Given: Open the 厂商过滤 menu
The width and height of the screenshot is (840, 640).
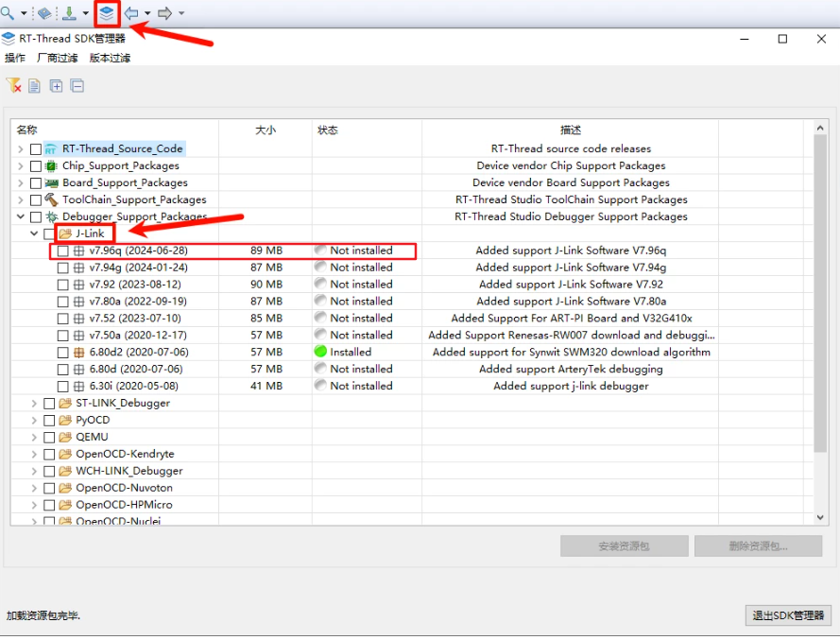Looking at the screenshot, I should click(58, 58).
